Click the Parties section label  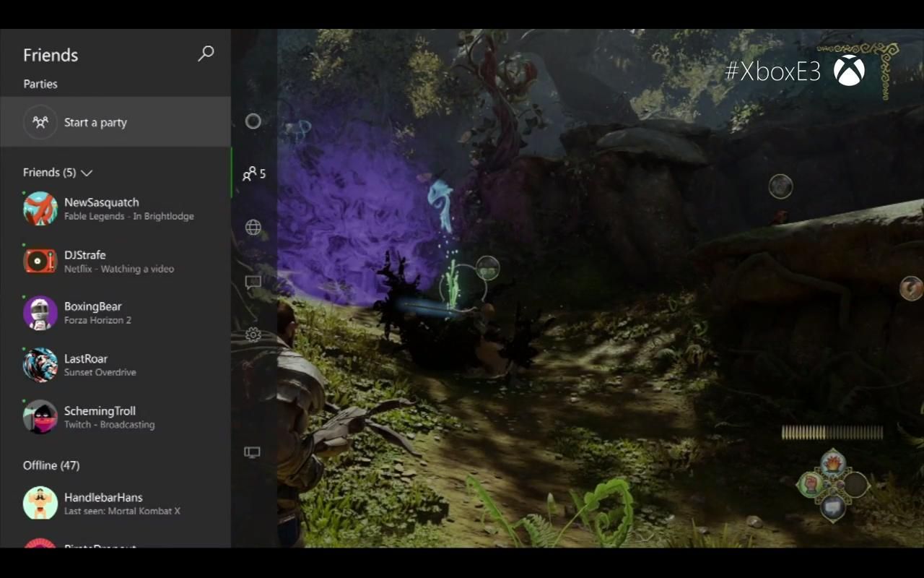[x=40, y=84]
